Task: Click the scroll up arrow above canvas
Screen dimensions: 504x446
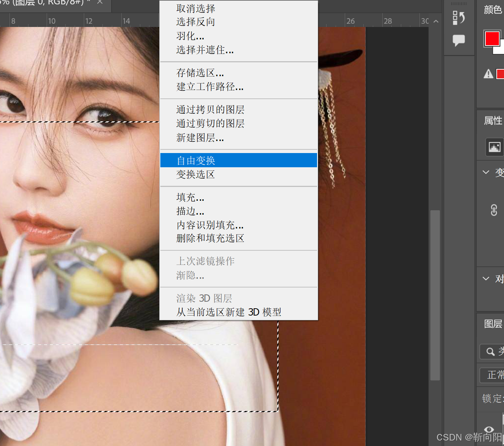Action: [436, 21]
